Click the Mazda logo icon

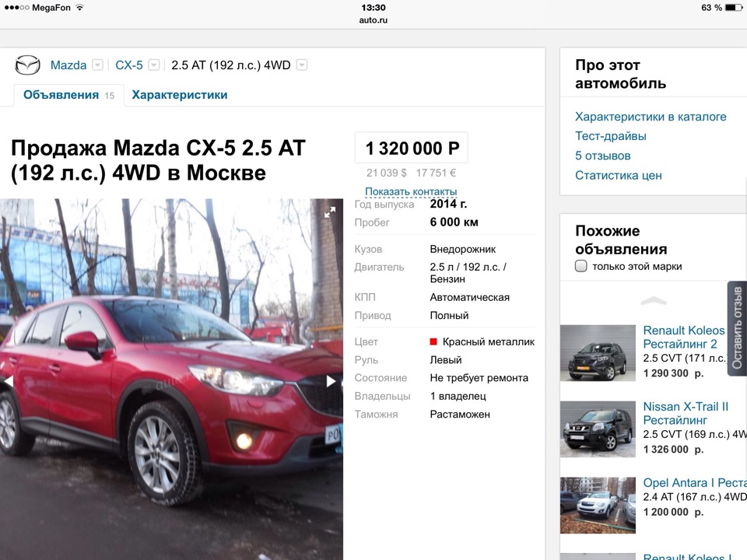pos(27,65)
